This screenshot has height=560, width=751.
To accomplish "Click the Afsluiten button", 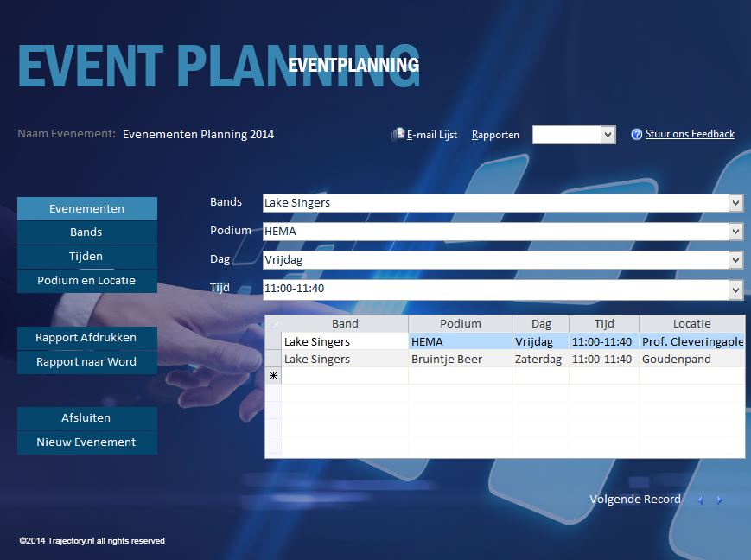I will click(x=87, y=418).
